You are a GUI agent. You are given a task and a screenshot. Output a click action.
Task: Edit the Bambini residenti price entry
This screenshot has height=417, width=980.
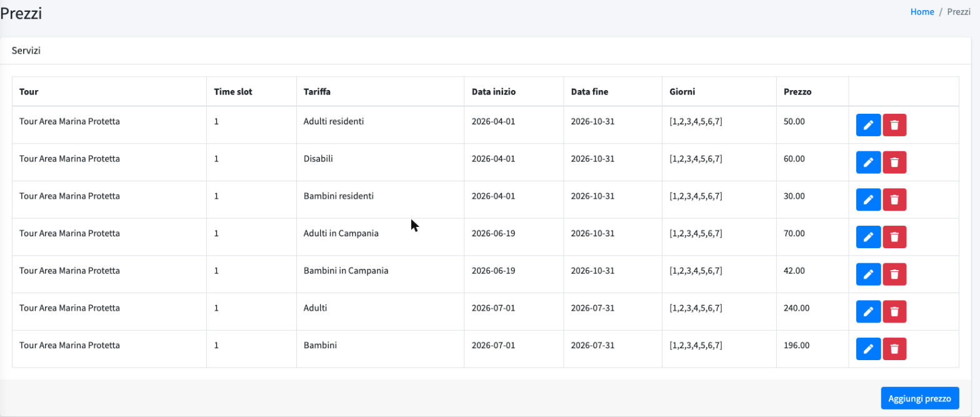click(x=868, y=200)
